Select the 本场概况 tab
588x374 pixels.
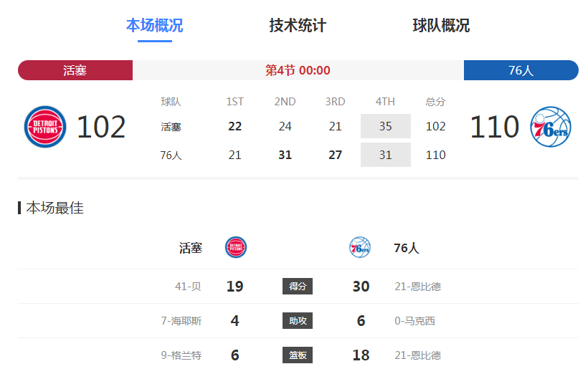(x=154, y=26)
